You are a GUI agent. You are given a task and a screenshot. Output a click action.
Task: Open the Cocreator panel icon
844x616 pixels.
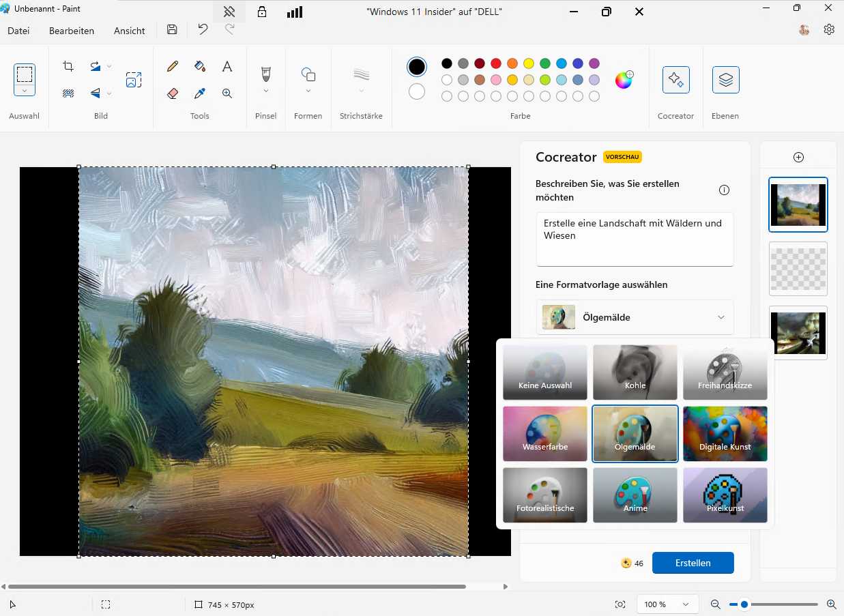point(675,79)
